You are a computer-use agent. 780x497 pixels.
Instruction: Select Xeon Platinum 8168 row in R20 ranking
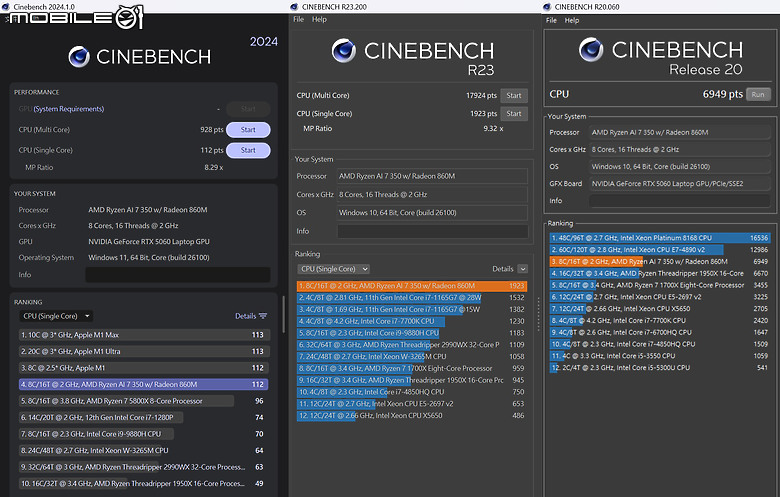660,238
